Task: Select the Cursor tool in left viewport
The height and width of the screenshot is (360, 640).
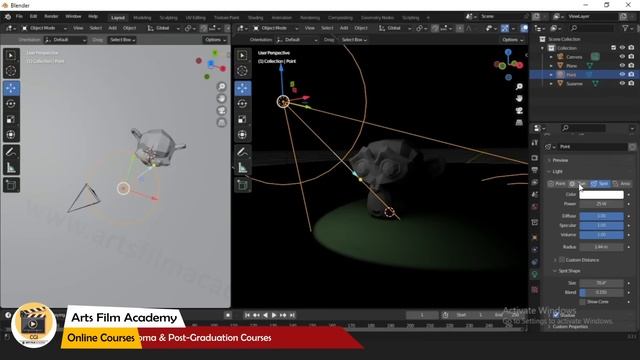Action: (11, 71)
